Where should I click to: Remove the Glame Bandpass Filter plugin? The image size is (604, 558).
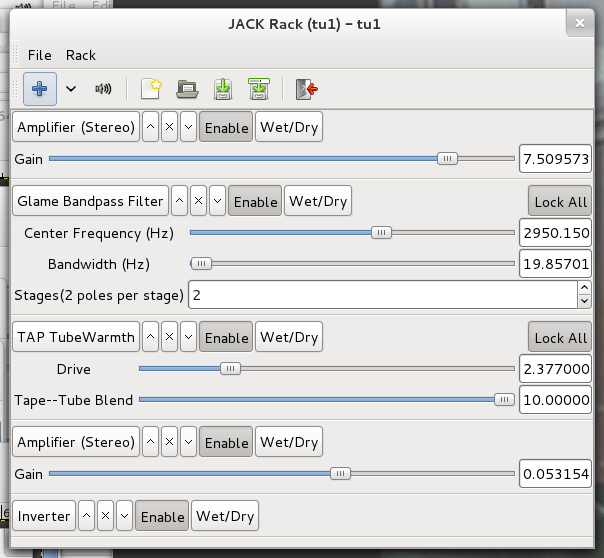click(x=198, y=201)
